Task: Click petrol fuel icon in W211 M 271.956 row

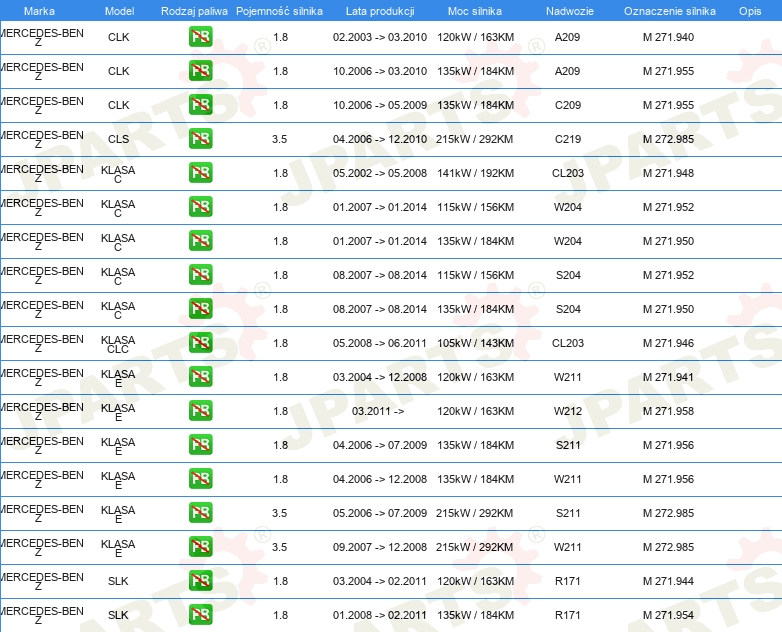Action: pyautogui.click(x=200, y=478)
